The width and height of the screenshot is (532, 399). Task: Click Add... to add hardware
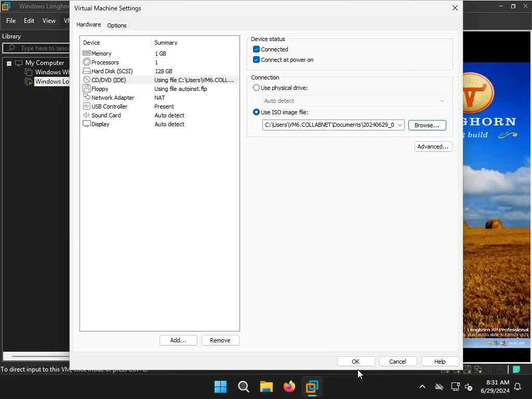(178, 340)
